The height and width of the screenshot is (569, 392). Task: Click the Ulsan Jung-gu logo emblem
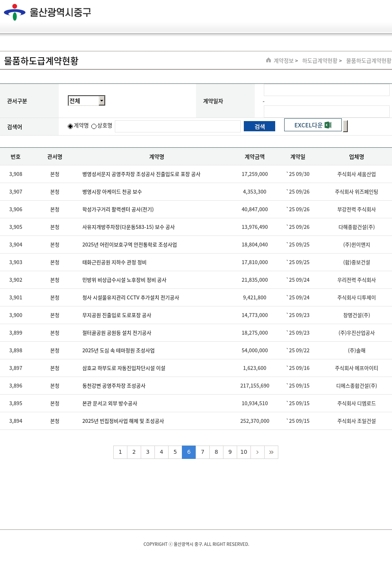tap(15, 12)
